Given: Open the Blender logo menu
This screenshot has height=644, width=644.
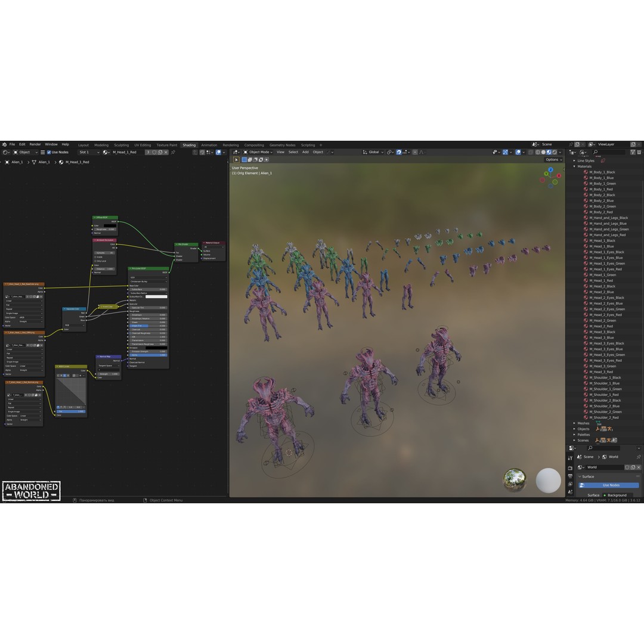Looking at the screenshot, I should coord(5,144).
